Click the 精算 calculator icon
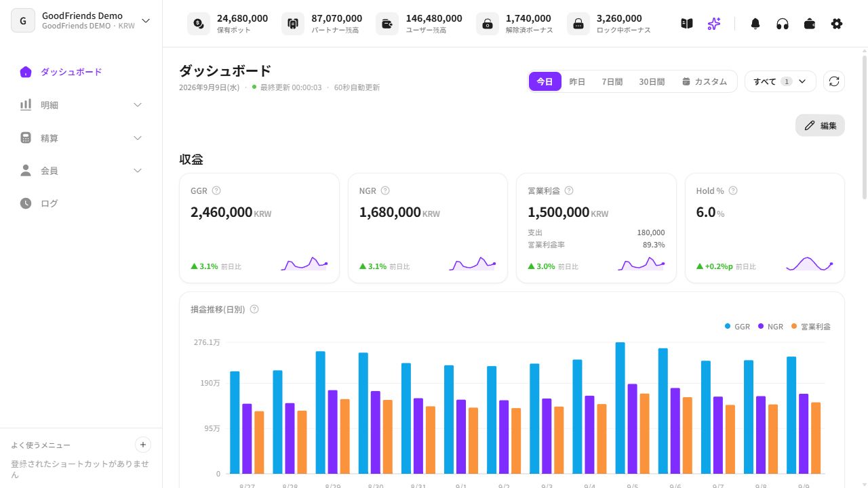 pyautogui.click(x=26, y=138)
